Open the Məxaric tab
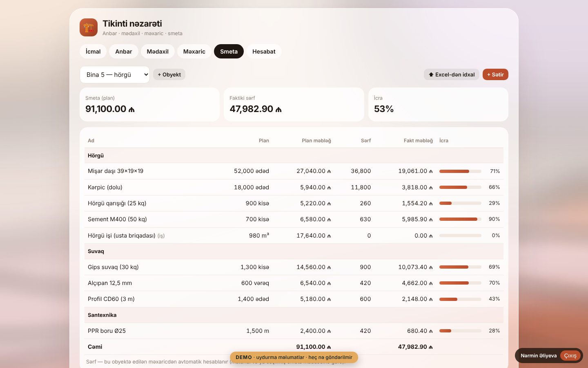 coord(194,52)
